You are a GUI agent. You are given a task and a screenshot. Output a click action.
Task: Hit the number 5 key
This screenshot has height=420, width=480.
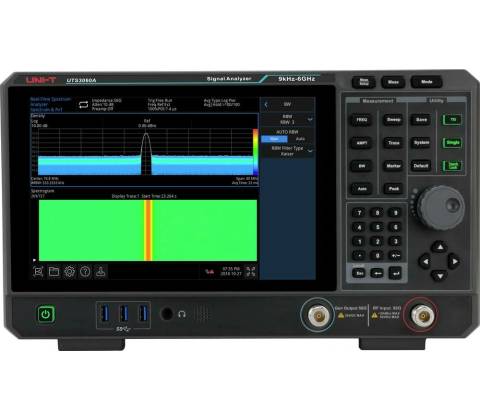pyautogui.click(x=377, y=227)
